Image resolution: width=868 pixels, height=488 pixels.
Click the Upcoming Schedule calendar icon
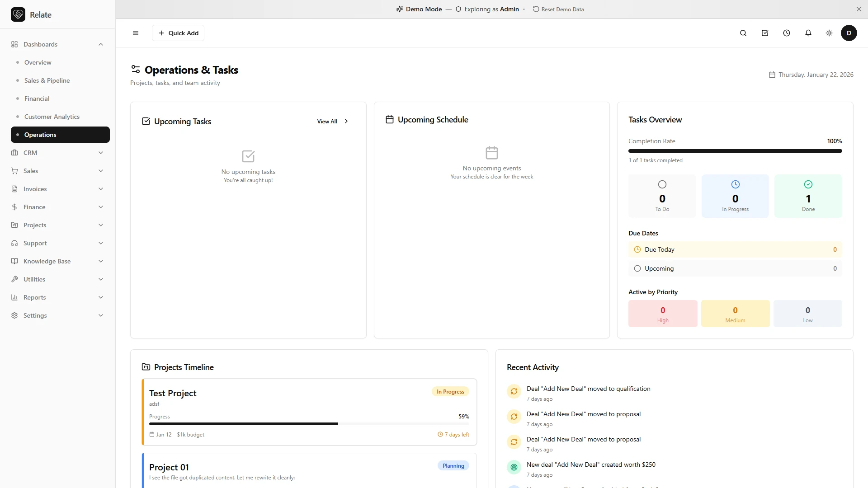pyautogui.click(x=390, y=119)
